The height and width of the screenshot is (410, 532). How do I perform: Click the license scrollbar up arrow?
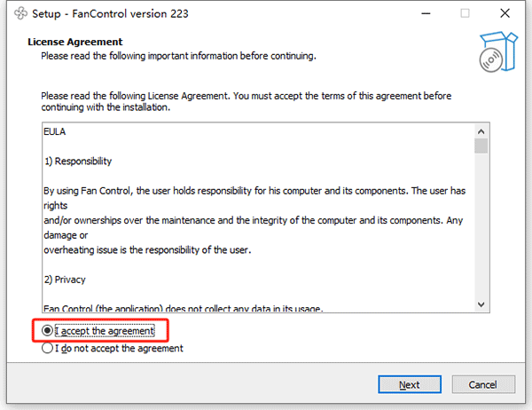point(481,130)
